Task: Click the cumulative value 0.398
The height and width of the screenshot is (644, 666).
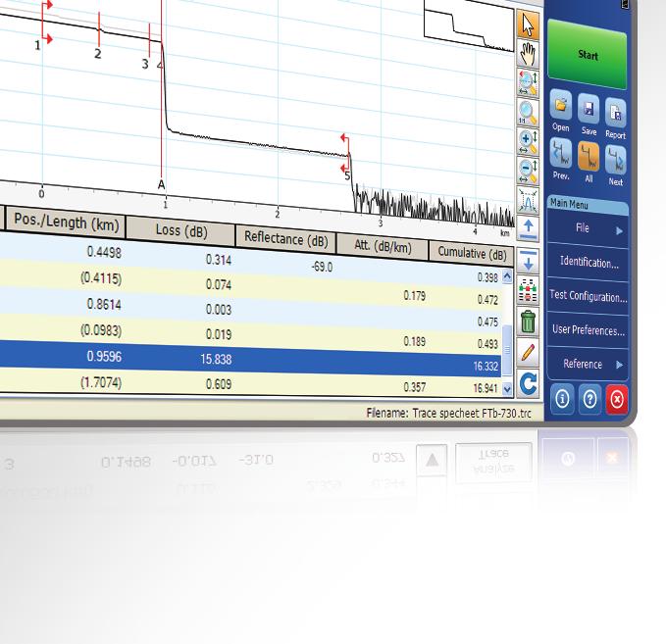Action: (x=487, y=277)
